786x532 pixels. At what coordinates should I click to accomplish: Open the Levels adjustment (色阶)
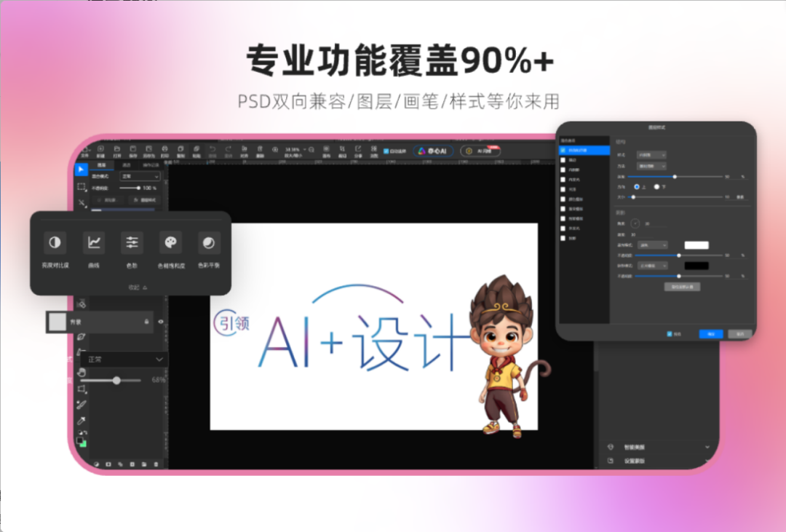tap(132, 242)
